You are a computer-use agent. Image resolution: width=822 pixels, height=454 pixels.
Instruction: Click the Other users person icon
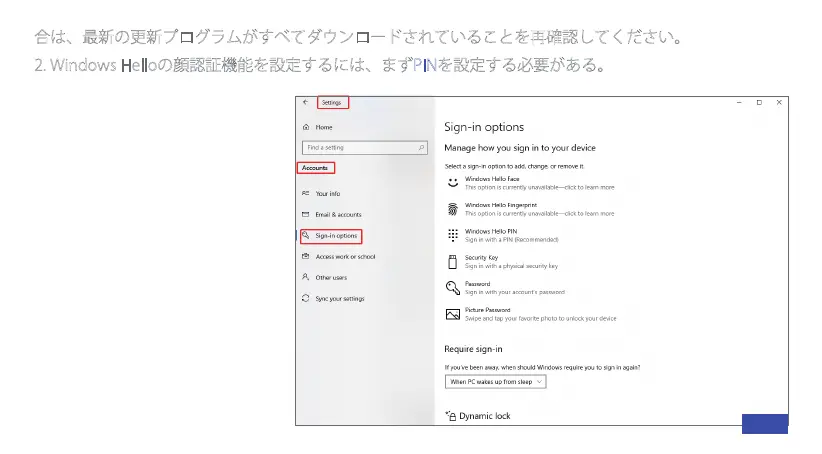306,277
